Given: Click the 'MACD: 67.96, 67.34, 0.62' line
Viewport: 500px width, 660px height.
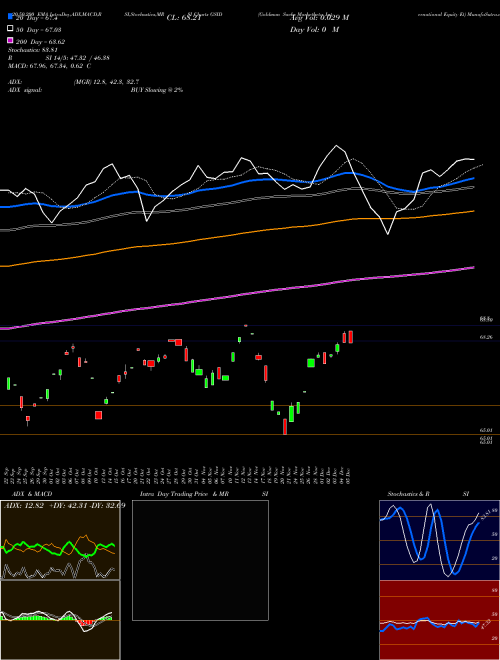Looking at the screenshot, I should 50,66.
